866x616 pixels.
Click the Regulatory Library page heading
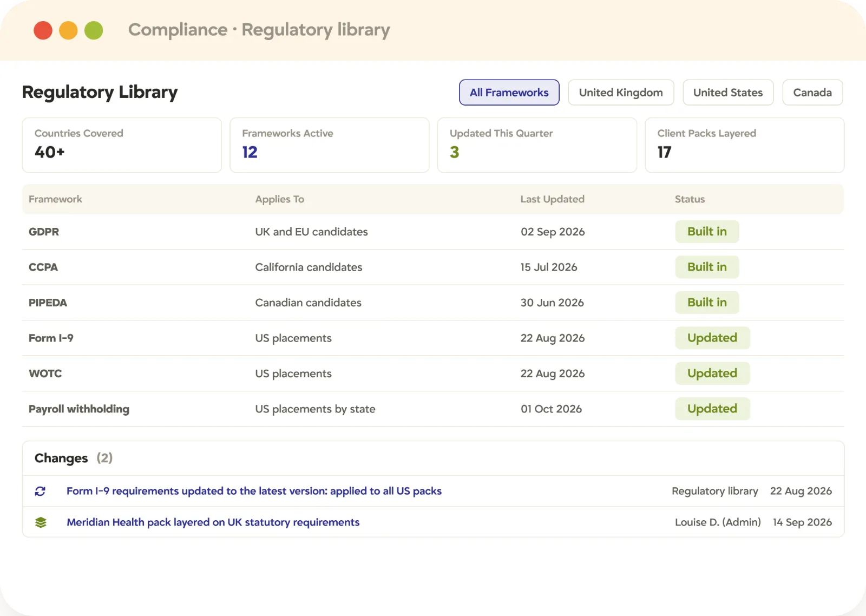(x=100, y=93)
